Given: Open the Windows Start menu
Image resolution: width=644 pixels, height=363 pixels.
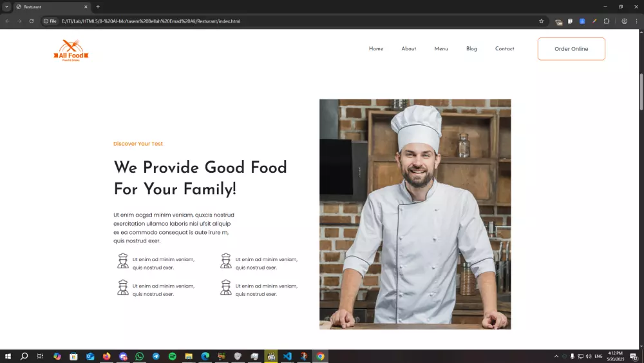Looking at the screenshot, I should 8,357.
